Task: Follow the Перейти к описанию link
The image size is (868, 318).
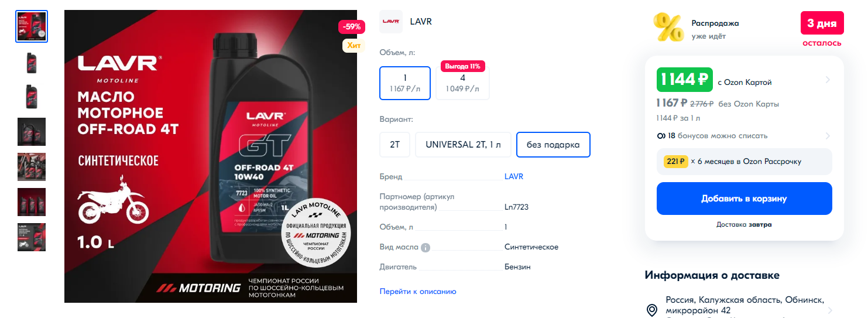Action: [418, 291]
